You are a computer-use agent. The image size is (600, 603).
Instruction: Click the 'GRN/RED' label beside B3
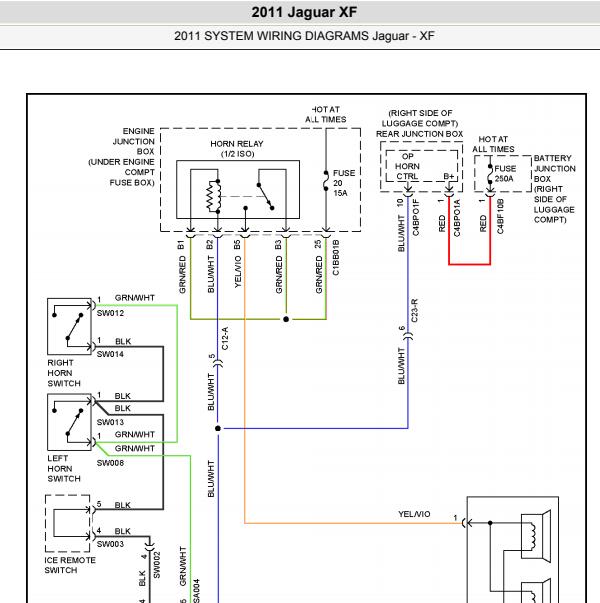279,275
